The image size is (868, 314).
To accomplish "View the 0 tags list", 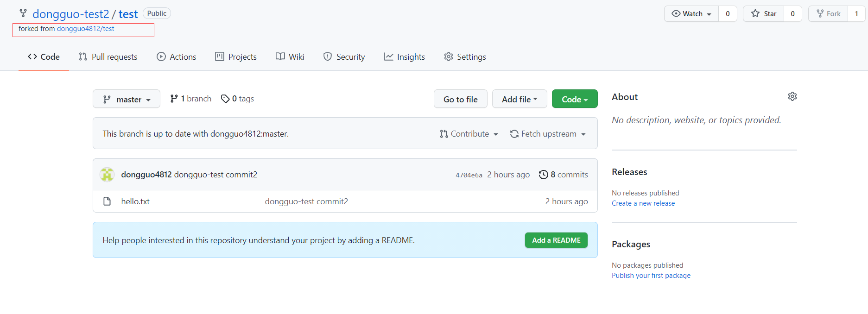I will click(x=237, y=99).
